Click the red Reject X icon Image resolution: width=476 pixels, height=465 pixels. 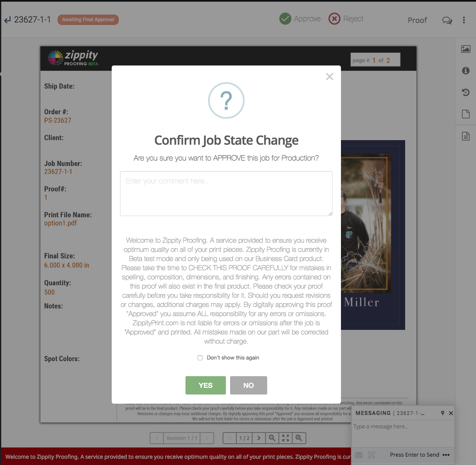[334, 19]
